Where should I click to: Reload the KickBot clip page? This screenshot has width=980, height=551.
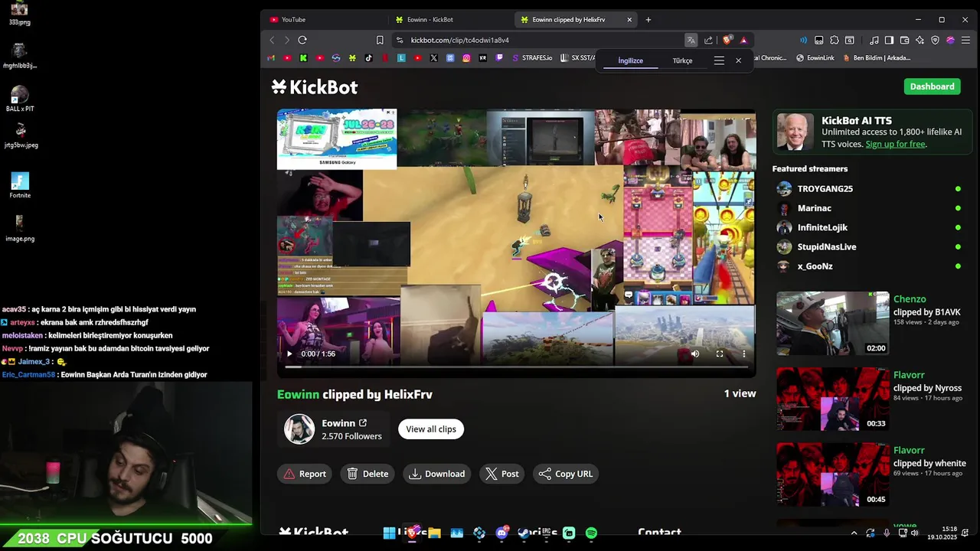pyautogui.click(x=302, y=40)
